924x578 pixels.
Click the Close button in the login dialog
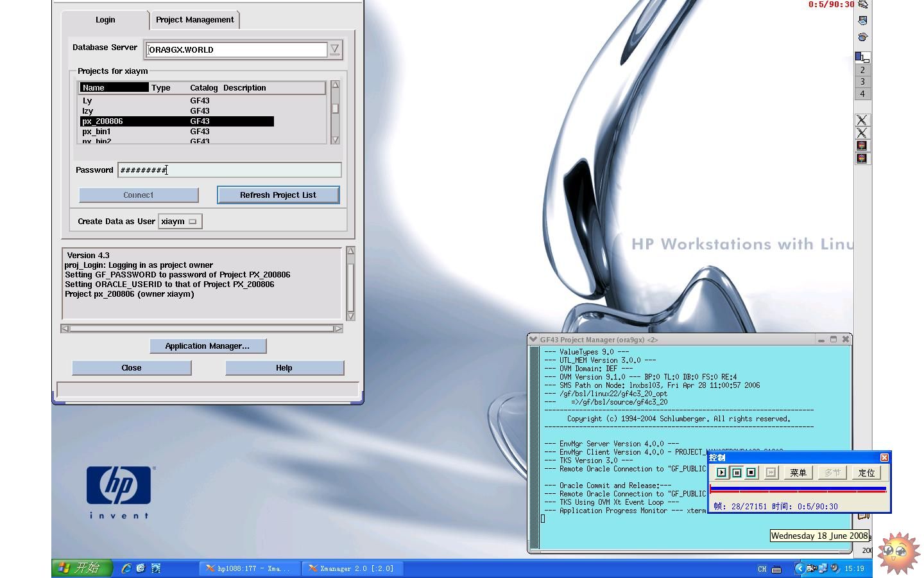pyautogui.click(x=132, y=368)
